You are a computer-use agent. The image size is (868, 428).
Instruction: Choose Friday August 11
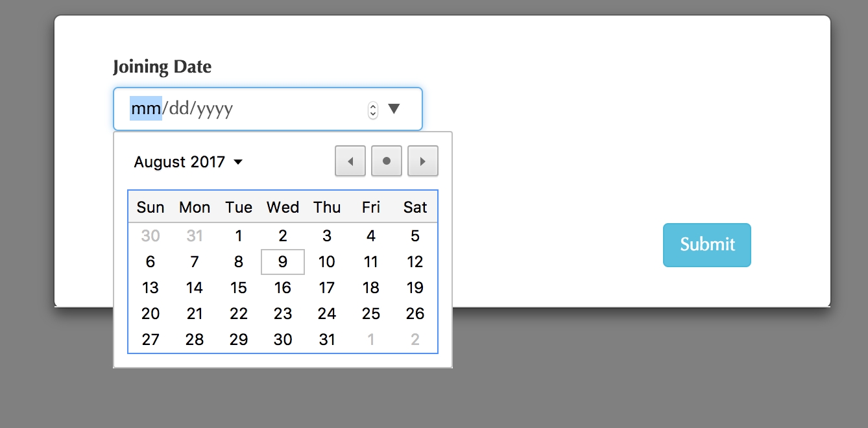(371, 262)
